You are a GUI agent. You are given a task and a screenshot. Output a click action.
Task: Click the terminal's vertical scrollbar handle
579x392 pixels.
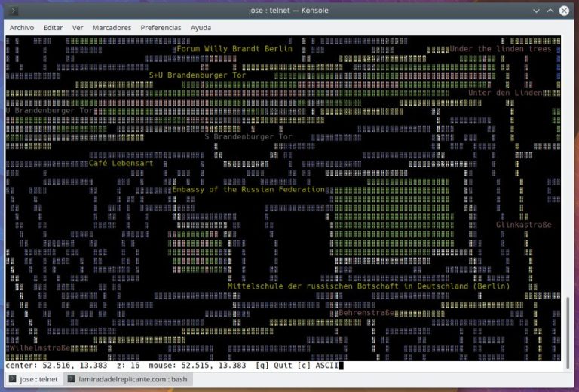[x=568, y=332]
